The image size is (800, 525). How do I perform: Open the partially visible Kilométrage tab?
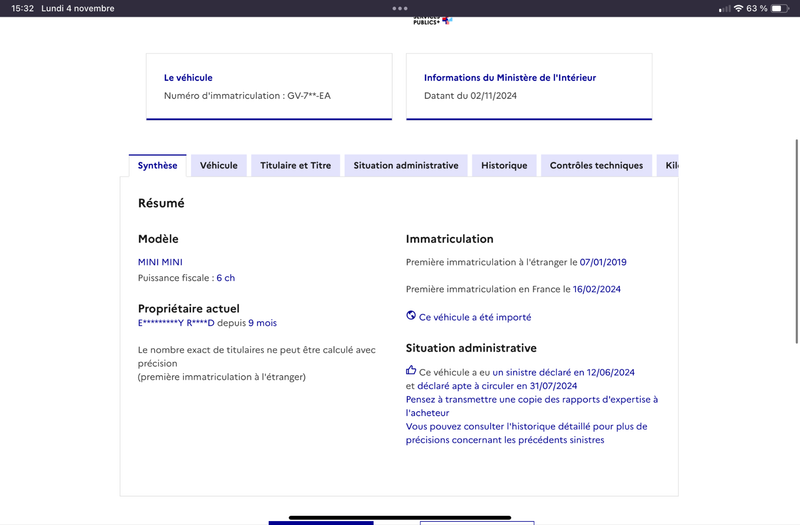(669, 165)
